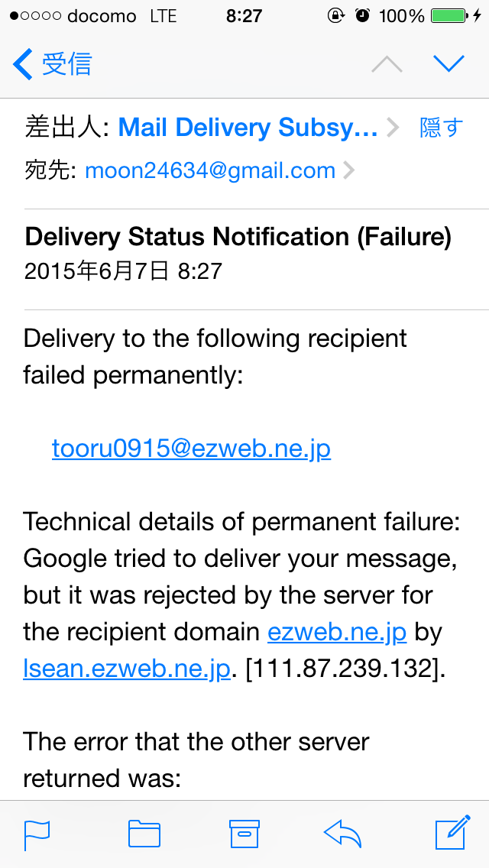Open the tooru0915@ezweb.ne.jp address link
This screenshot has height=868, width=489.
[x=192, y=449]
